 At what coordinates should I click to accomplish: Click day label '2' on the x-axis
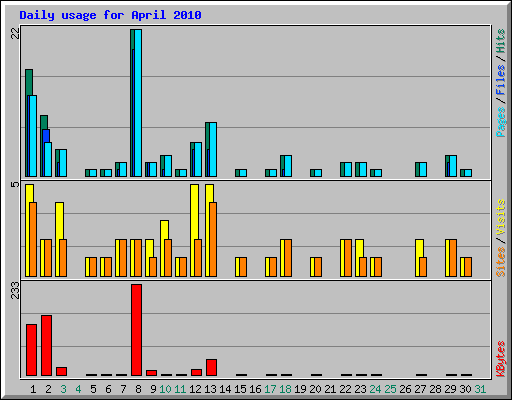coord(48,389)
